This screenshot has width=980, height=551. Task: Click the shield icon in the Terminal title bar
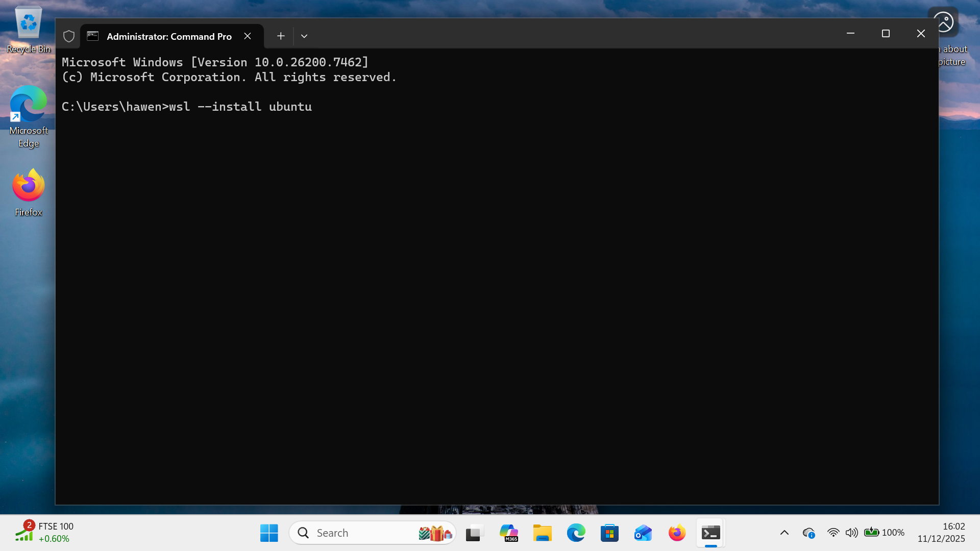coord(69,36)
